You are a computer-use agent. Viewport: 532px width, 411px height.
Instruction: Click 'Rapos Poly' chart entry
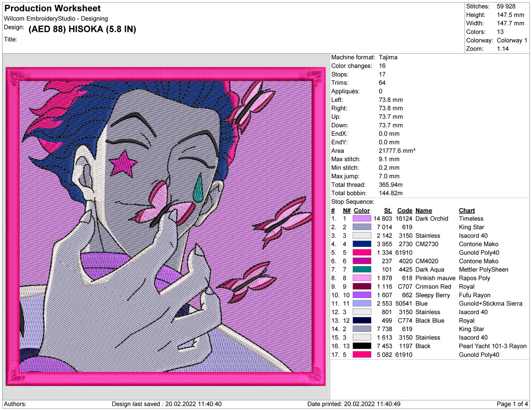475,278
